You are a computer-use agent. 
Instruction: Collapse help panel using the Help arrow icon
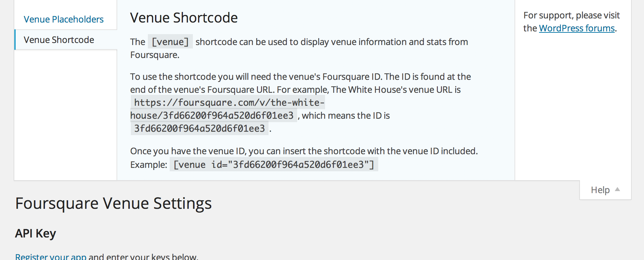click(x=617, y=189)
